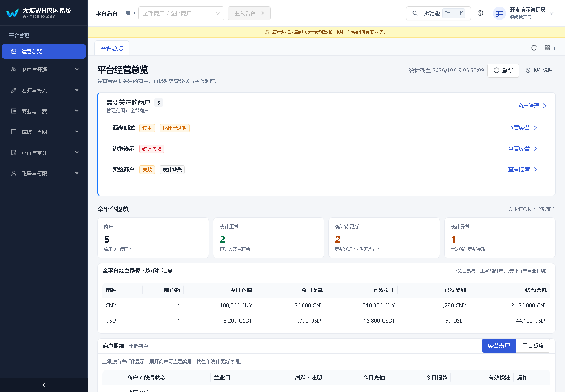Open the 全部商户 merchant selector dropdown
Image resolution: width=565 pixels, height=392 pixels.
pos(181,13)
